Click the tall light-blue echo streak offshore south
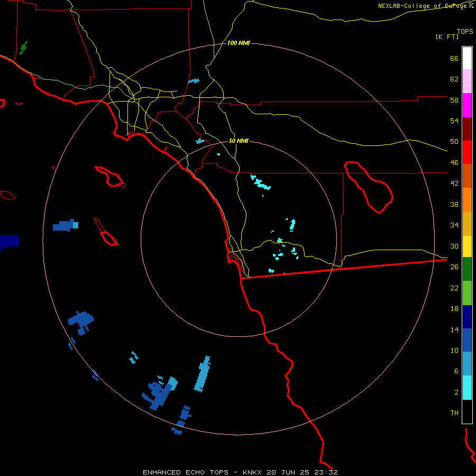476x476 pixels. 203,374
